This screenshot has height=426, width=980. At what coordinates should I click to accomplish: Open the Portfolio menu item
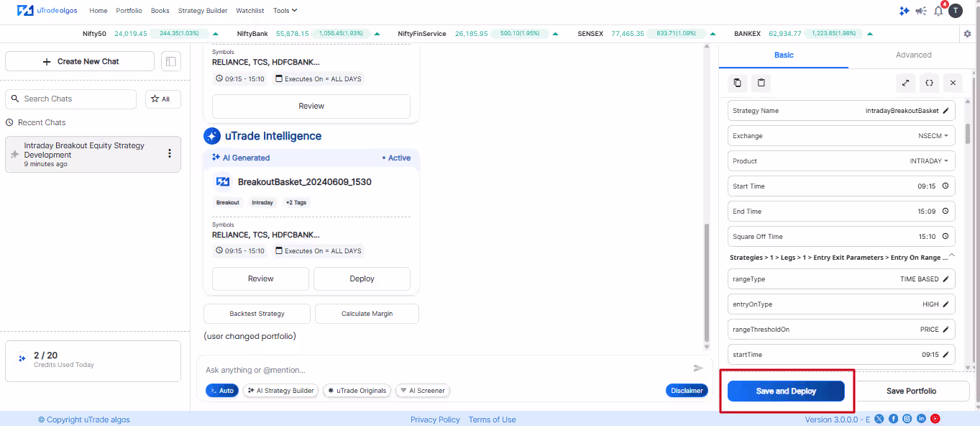point(129,11)
